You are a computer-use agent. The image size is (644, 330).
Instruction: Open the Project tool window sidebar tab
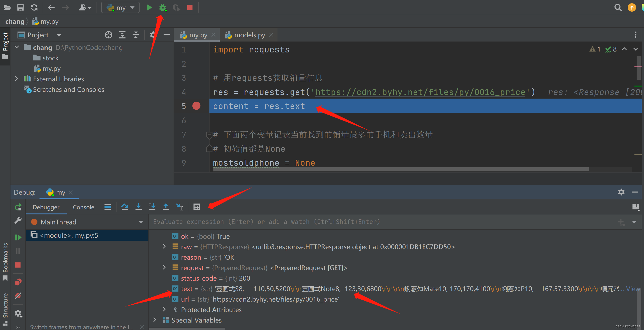tap(5, 41)
